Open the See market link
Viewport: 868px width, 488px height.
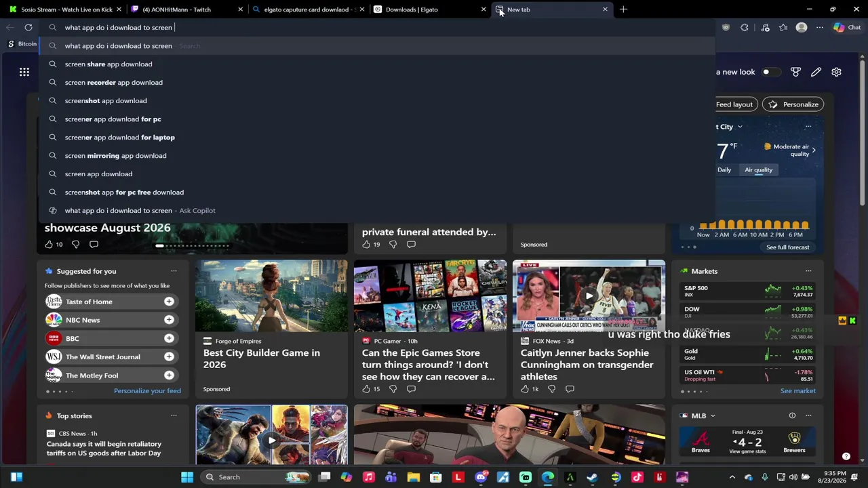798,391
